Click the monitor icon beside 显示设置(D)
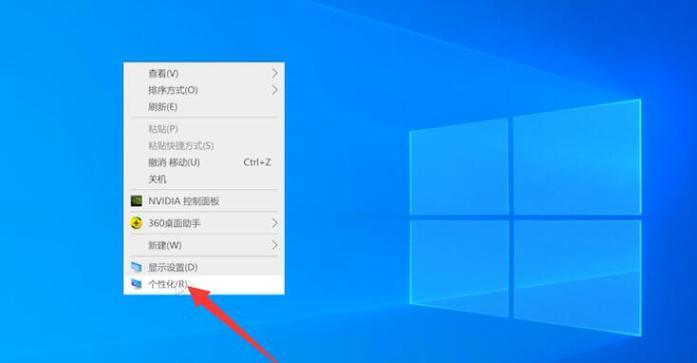697x363 pixels. (x=136, y=267)
